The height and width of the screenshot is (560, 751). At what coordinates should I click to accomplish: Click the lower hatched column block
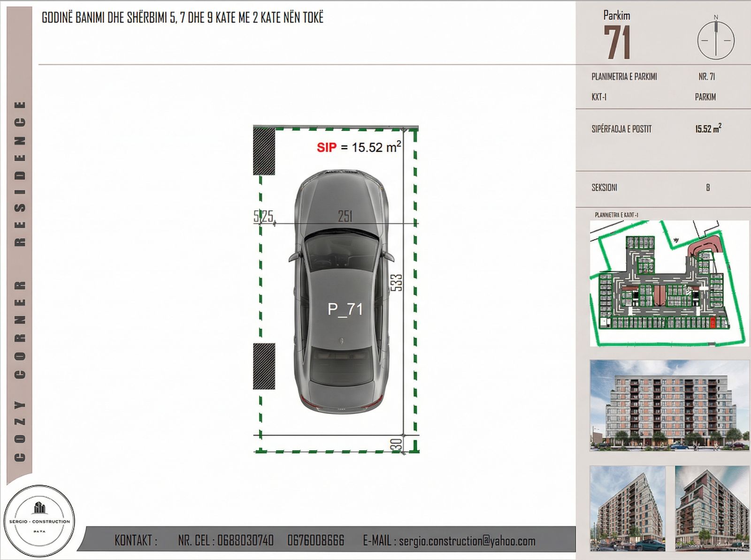pos(264,366)
